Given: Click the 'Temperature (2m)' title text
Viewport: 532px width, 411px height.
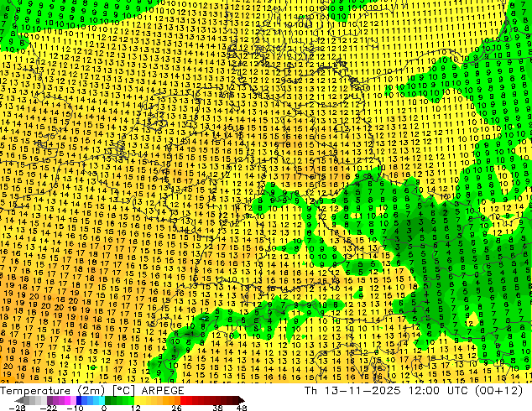Looking at the screenshot, I should point(53,391).
